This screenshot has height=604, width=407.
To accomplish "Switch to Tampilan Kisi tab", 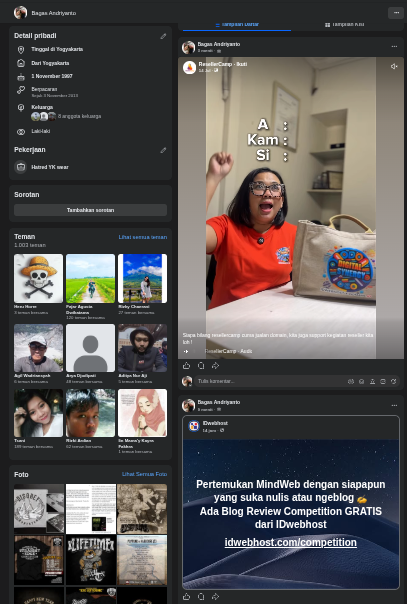I will tap(345, 25).
